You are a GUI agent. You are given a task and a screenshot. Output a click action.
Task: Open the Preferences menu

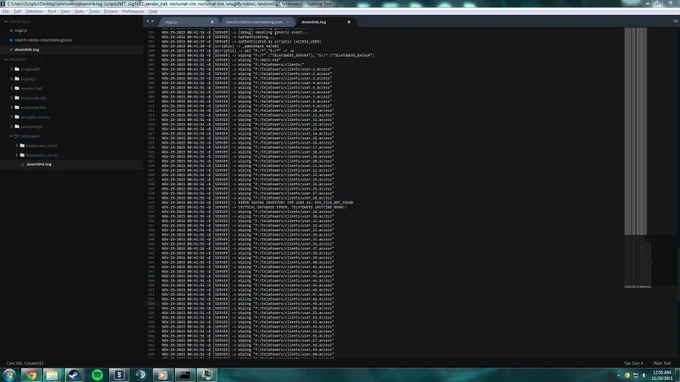pyautogui.click(x=133, y=12)
